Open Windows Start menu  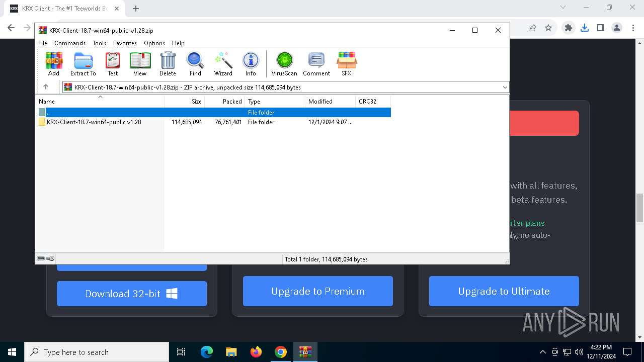click(x=12, y=352)
